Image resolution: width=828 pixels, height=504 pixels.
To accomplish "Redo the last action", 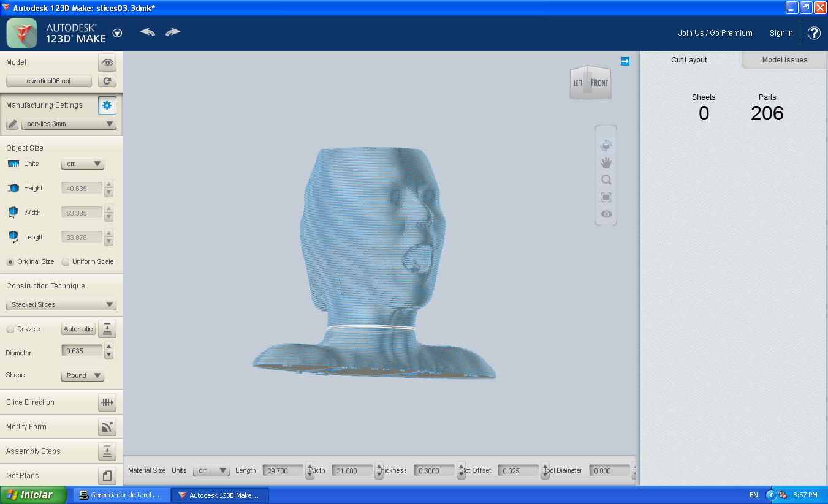I will tap(173, 32).
